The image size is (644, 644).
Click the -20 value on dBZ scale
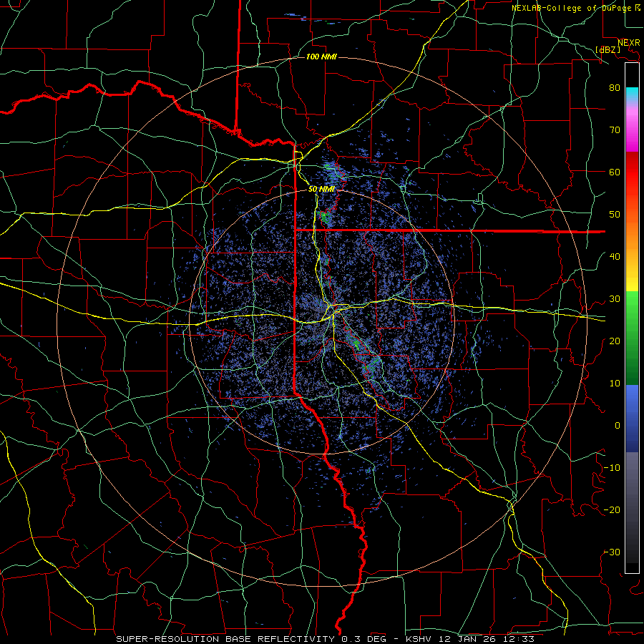tap(612, 509)
